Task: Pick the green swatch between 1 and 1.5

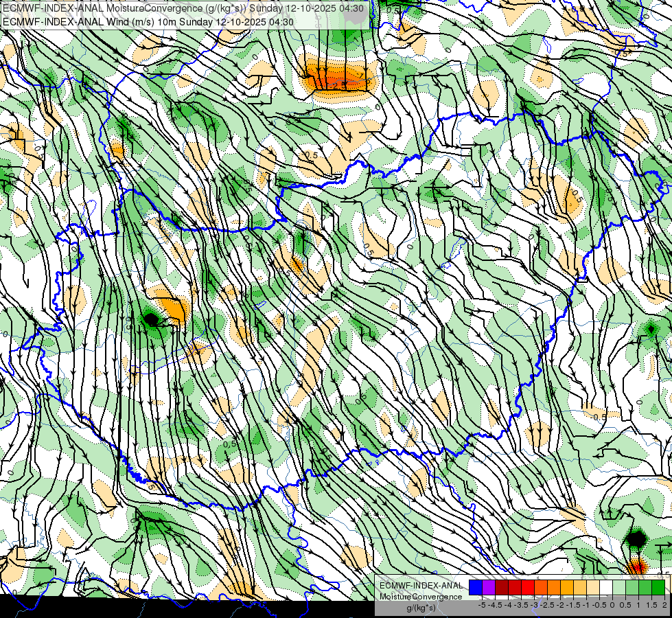Action: [x=645, y=588]
